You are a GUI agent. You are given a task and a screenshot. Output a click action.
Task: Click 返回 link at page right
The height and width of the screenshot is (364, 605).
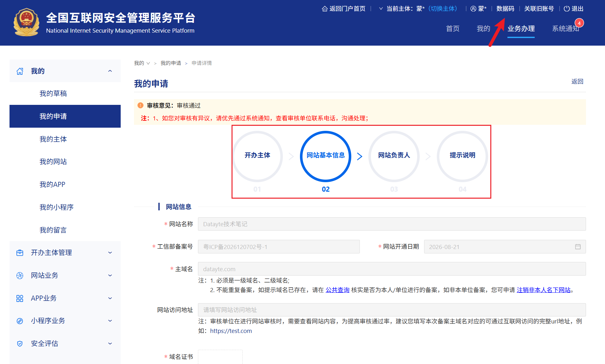pyautogui.click(x=577, y=81)
